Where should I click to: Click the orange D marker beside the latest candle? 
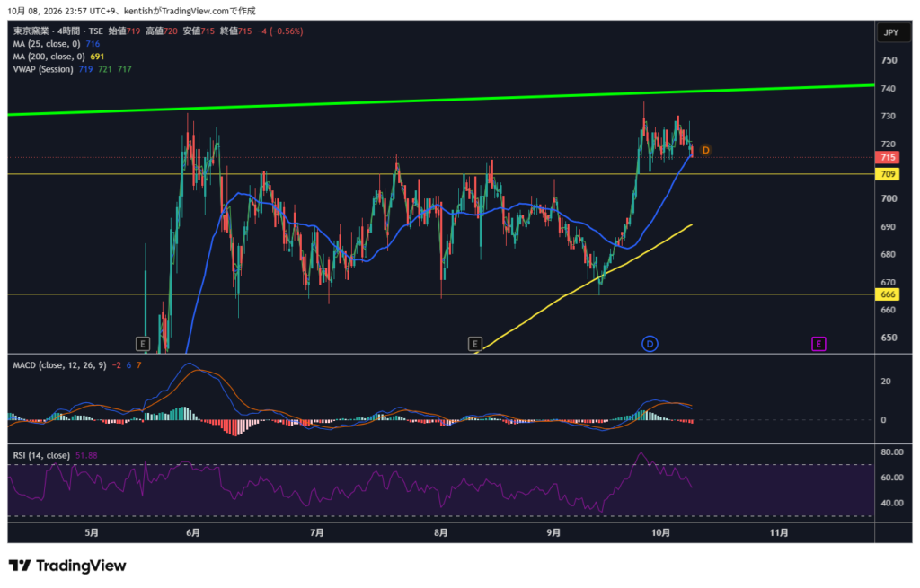tap(706, 151)
